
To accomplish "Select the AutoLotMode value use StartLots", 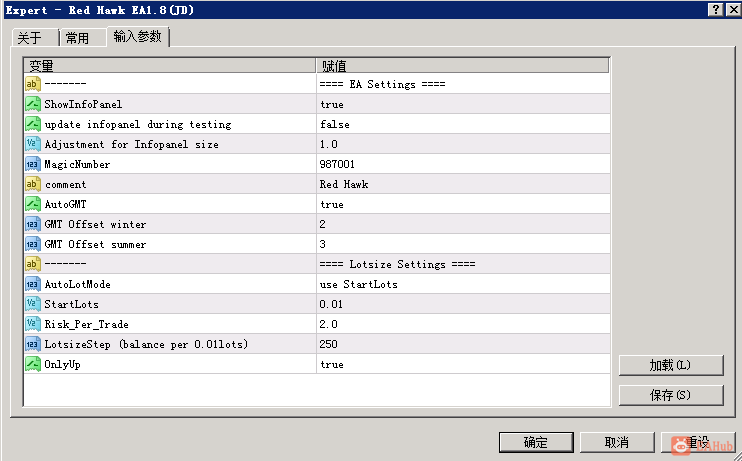I will tap(359, 284).
